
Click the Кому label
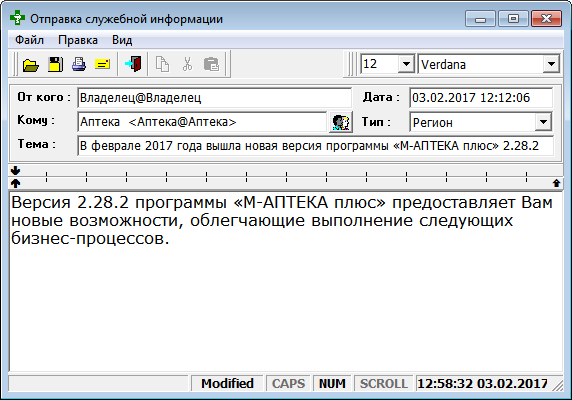pyautogui.click(x=36, y=120)
